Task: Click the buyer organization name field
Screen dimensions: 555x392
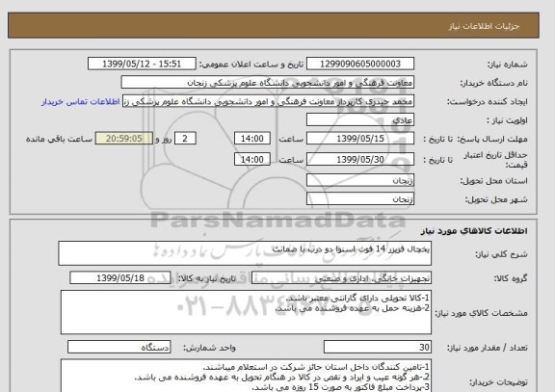Action: [268, 83]
